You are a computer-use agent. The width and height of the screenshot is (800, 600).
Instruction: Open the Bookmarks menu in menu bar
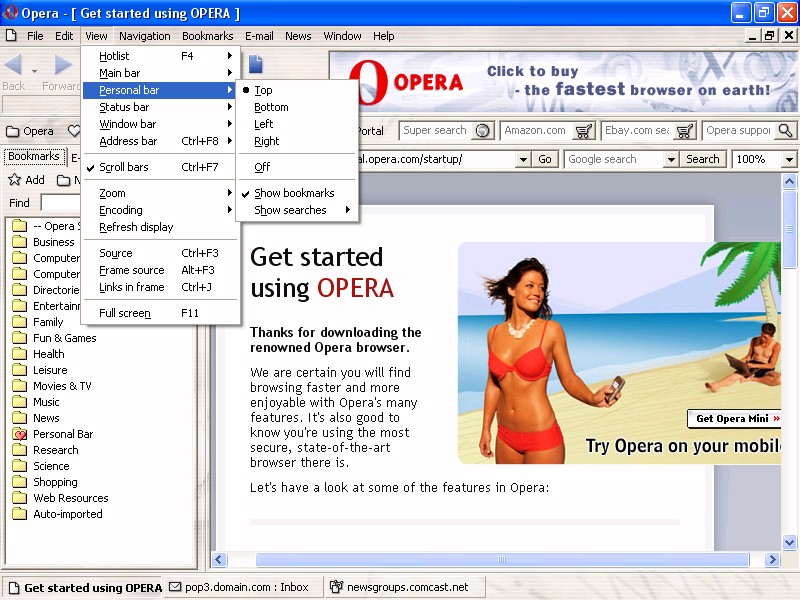click(x=207, y=36)
